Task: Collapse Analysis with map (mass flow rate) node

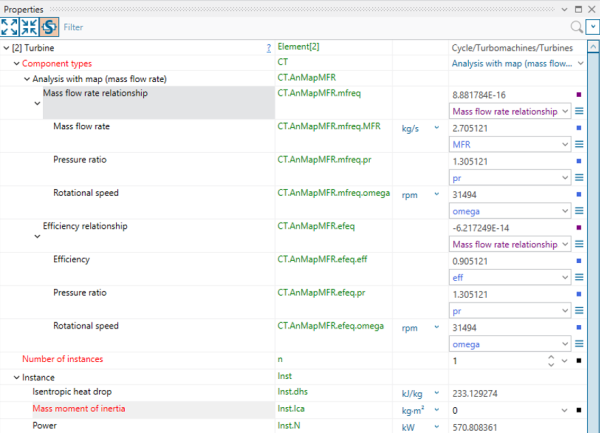Action: 27,79
